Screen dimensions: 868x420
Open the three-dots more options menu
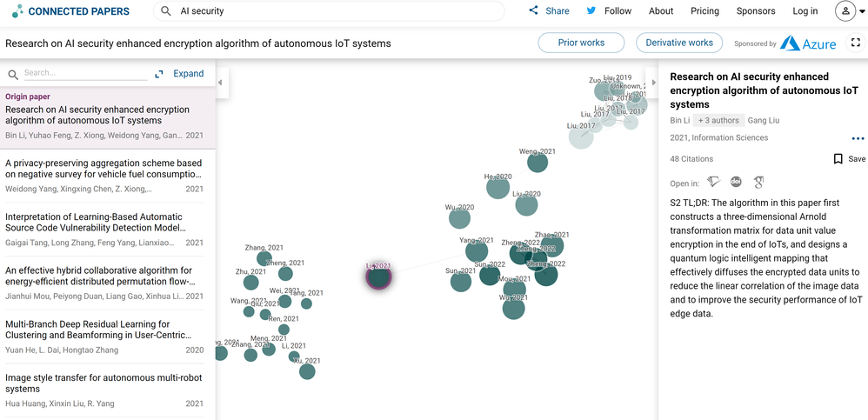(x=858, y=138)
